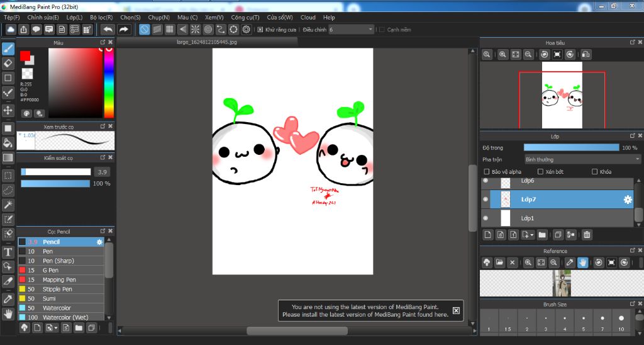Hide the Lớp6 layer visibility
This screenshot has width=644, height=345.
[486, 181]
